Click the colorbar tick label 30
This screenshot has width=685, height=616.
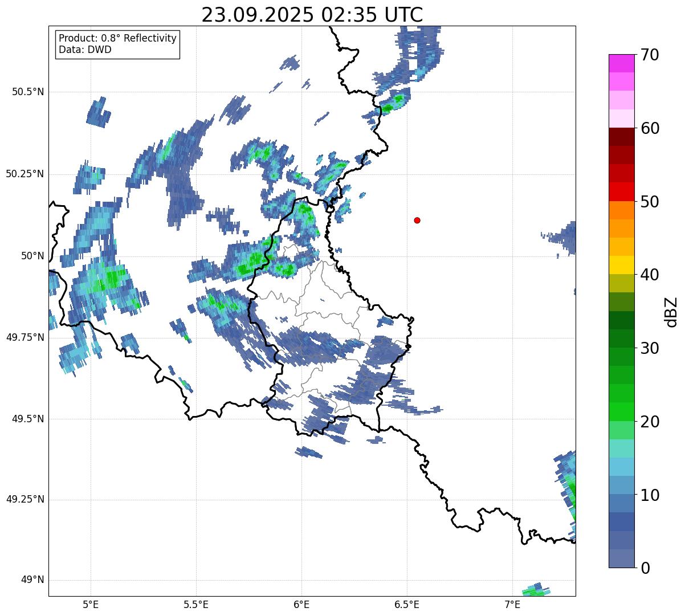(x=649, y=348)
